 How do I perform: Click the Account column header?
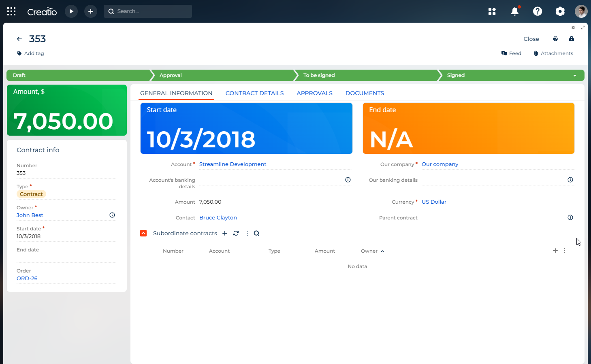pyautogui.click(x=219, y=251)
